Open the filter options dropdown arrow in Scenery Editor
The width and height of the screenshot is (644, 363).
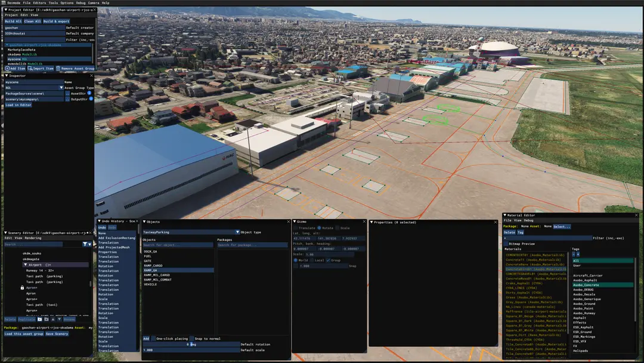point(89,244)
